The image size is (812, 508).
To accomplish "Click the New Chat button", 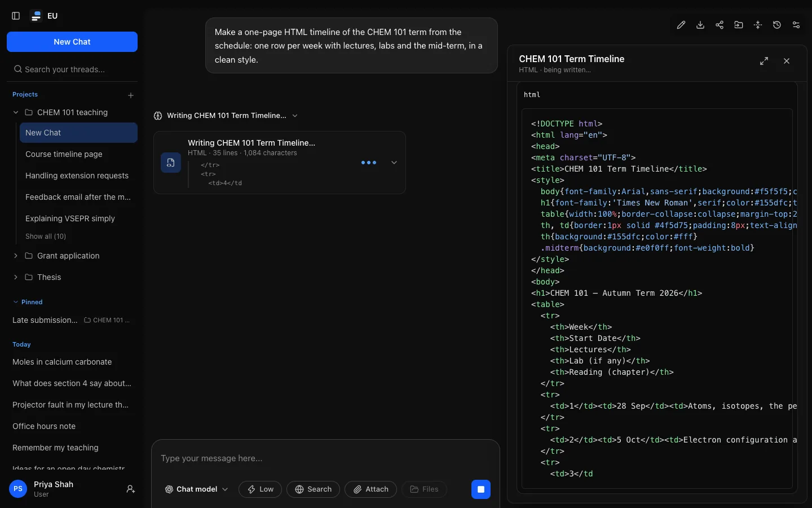I will 72,42.
